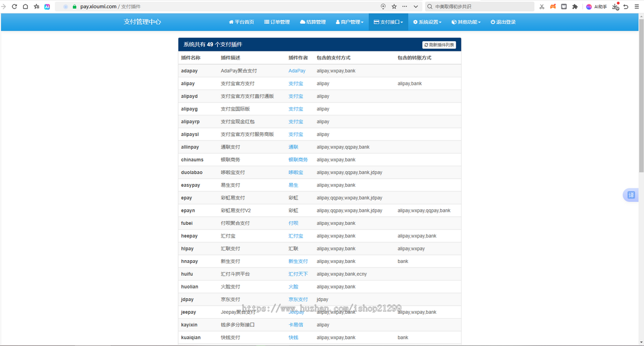Click the 汇付斗拱平台 description text
644x346 pixels.
(x=235, y=274)
